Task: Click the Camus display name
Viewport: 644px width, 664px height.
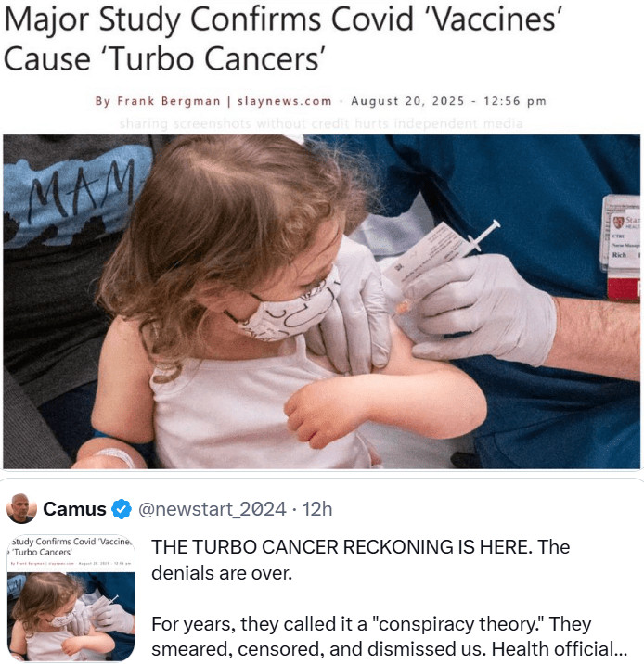Action: 74,509
